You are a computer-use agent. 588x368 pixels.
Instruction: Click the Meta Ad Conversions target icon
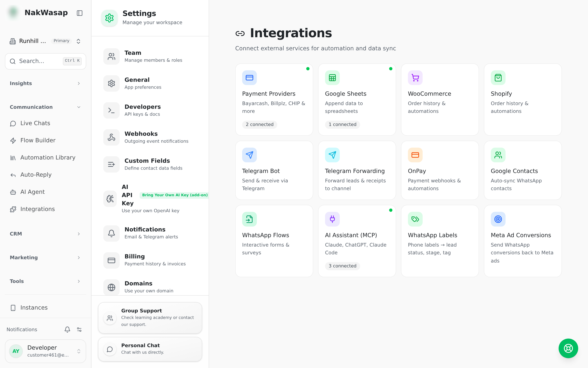(x=498, y=219)
